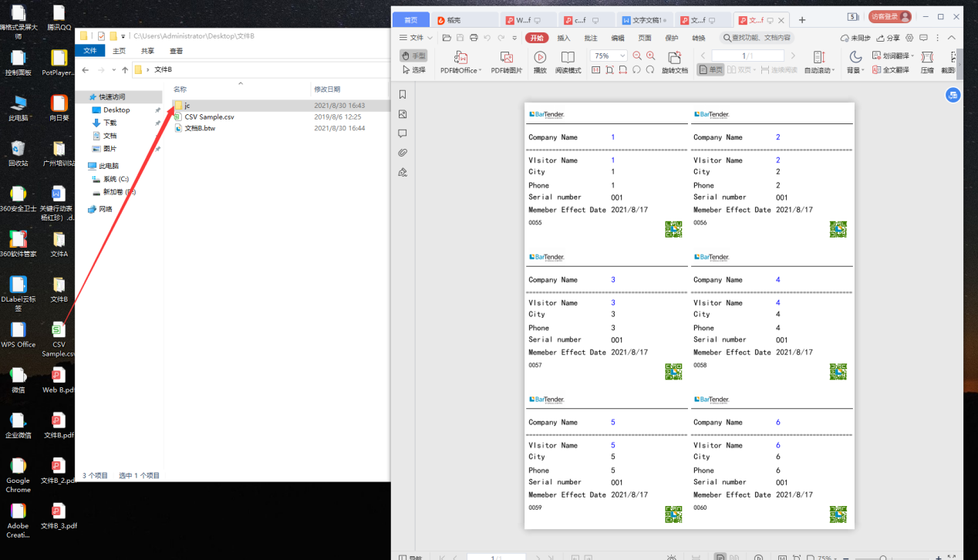Click the 访客登录 login button
Screen dimensions: 978x560
(x=889, y=16)
